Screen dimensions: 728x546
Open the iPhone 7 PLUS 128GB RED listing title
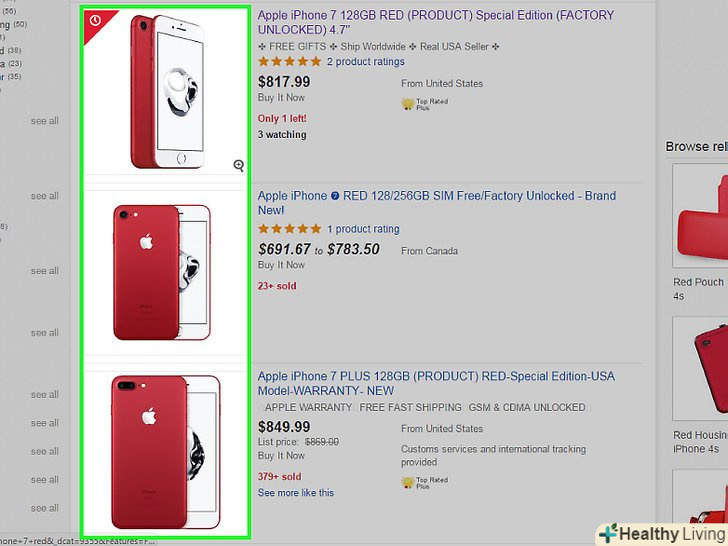pos(438,383)
